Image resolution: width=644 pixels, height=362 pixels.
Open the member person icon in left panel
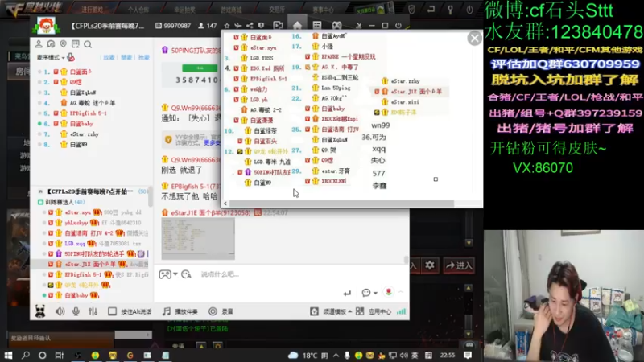[39, 44]
